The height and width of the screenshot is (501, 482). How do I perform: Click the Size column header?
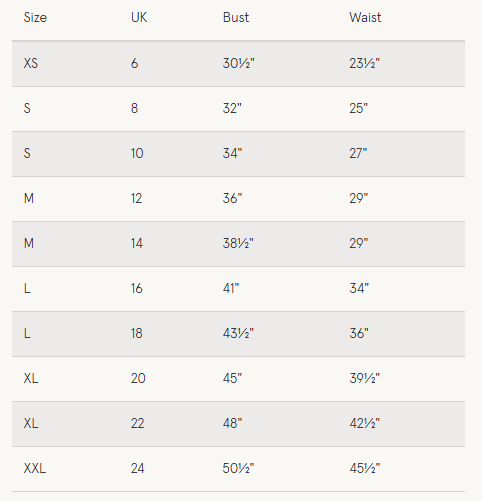[x=35, y=18]
